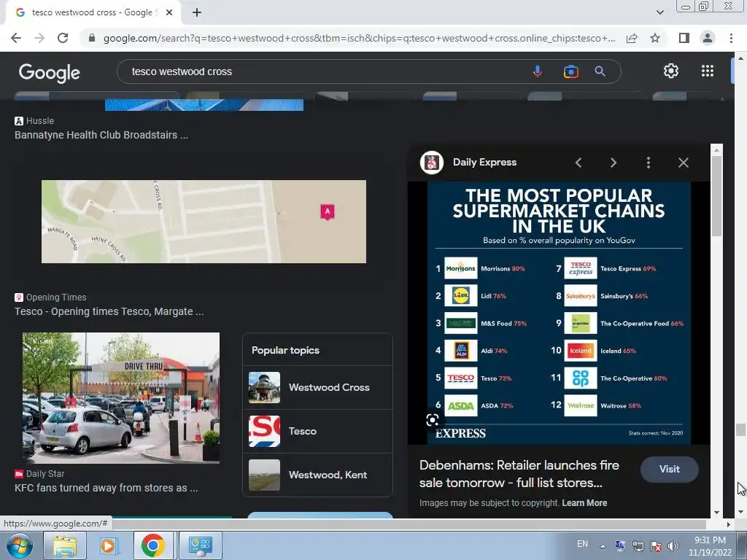
Task: Click the Google logo
Action: coord(50,72)
